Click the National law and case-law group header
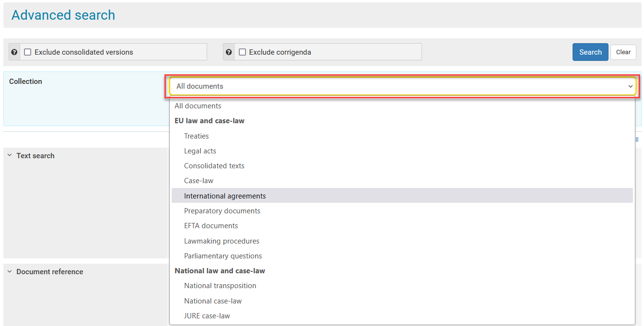 pyautogui.click(x=220, y=271)
